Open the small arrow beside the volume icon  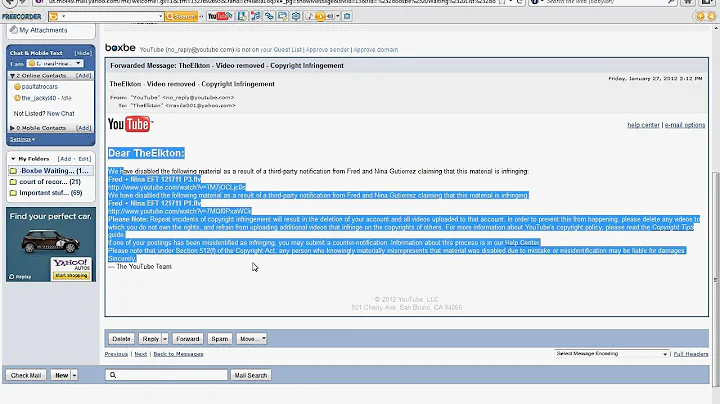coord(338,17)
